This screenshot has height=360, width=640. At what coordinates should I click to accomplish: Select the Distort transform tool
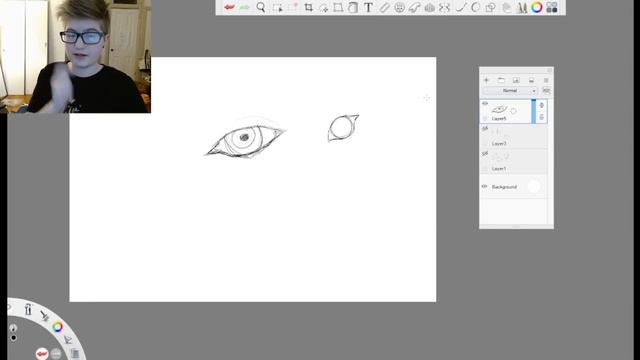point(338,7)
